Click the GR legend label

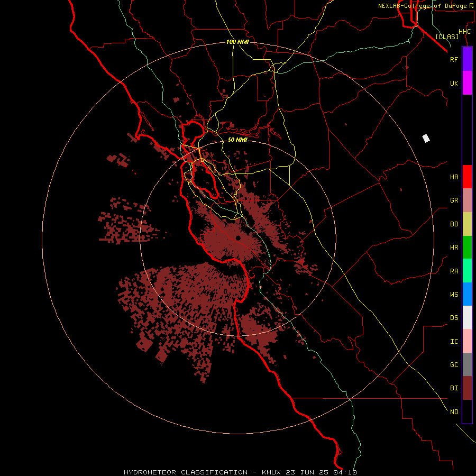pos(454,200)
